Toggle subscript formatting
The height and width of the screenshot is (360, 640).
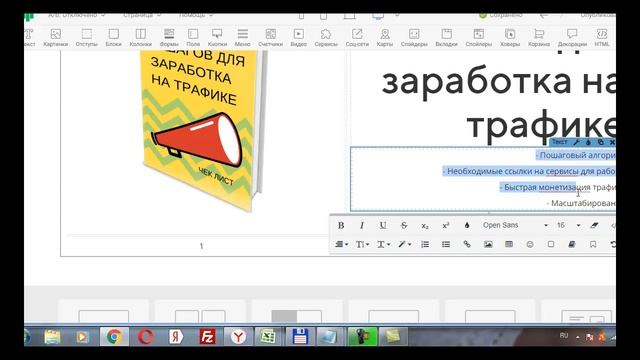(425, 225)
